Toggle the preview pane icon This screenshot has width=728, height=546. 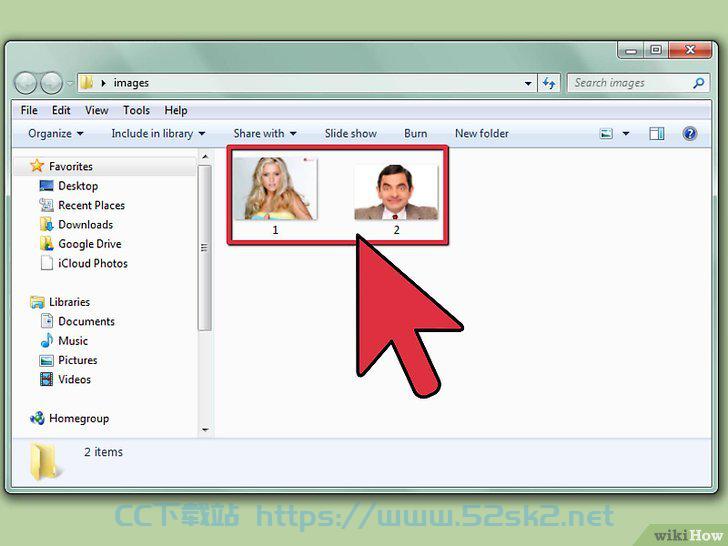pos(656,134)
